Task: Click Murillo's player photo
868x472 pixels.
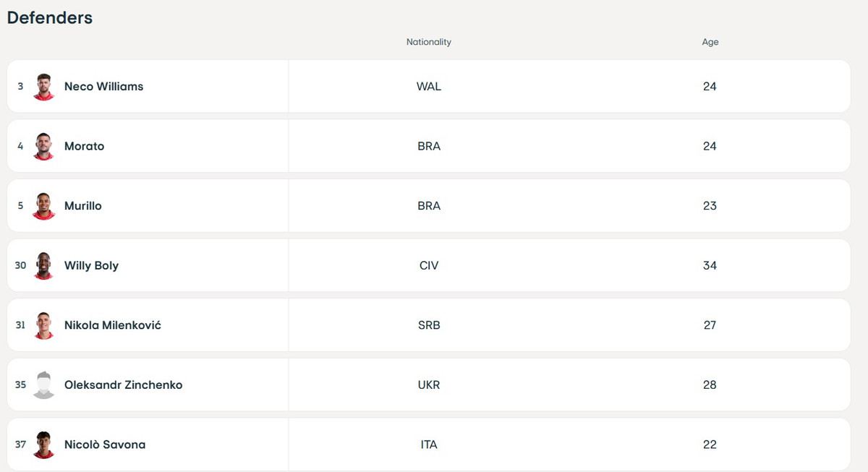Action: coord(44,206)
